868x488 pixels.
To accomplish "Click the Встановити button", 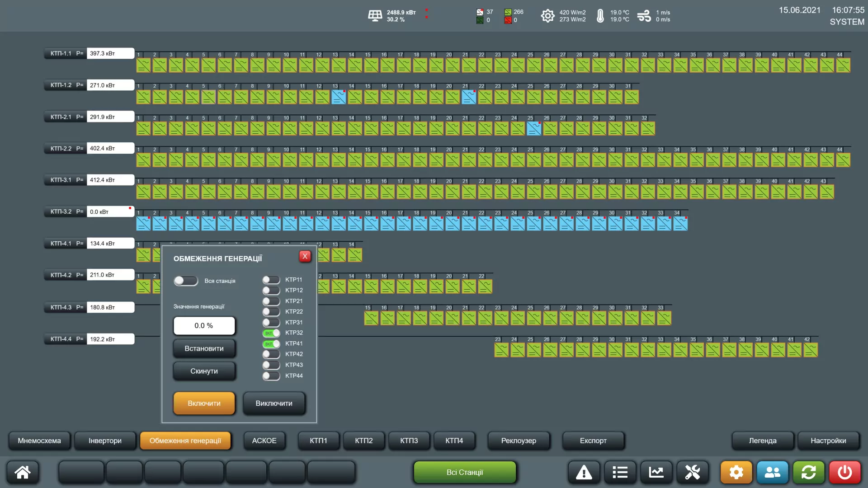I will tap(204, 348).
